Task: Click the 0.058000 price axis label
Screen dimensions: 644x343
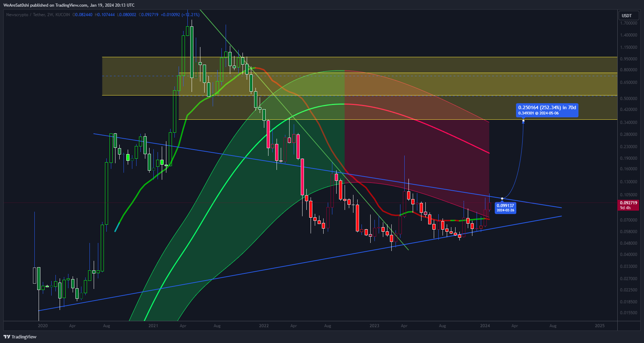Action: (629, 232)
